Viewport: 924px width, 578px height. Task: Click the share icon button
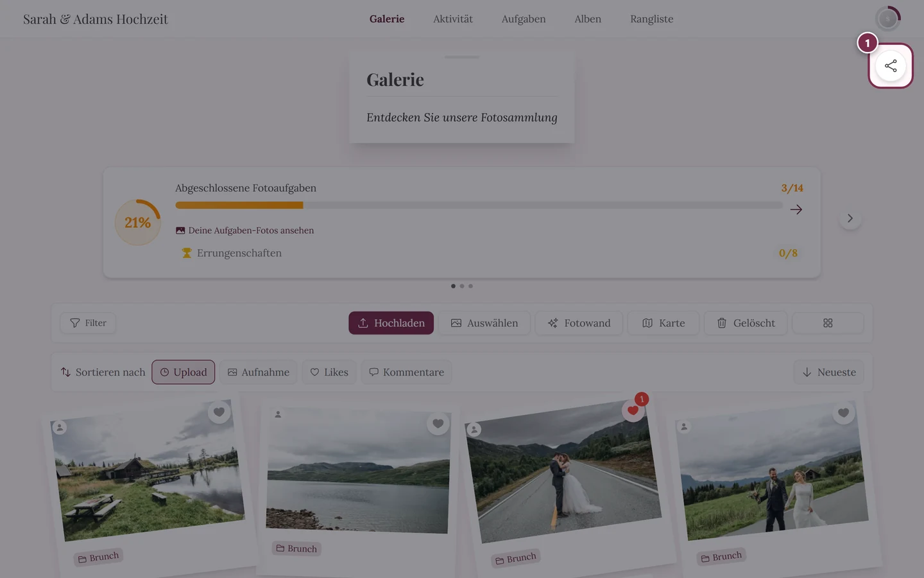[x=891, y=66]
